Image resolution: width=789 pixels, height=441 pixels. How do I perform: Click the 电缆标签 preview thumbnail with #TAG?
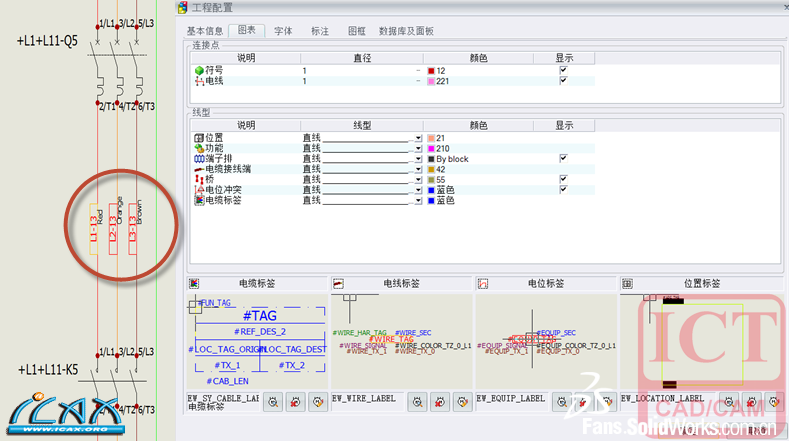click(257, 342)
